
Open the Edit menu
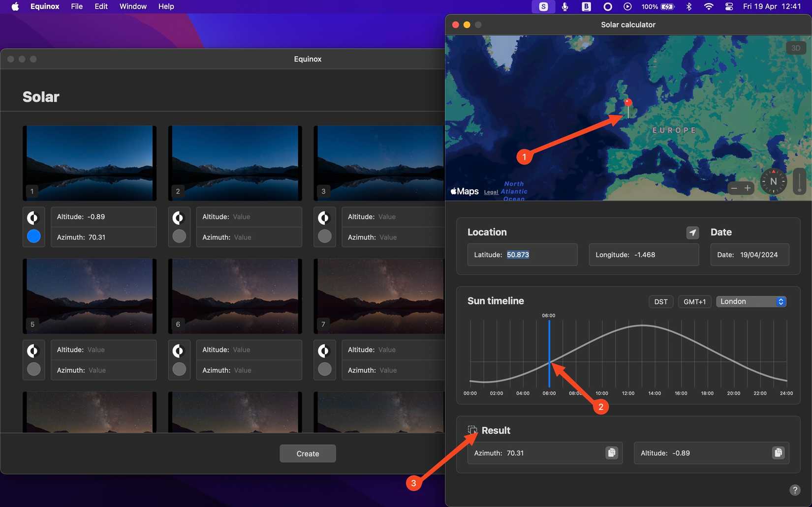click(100, 6)
